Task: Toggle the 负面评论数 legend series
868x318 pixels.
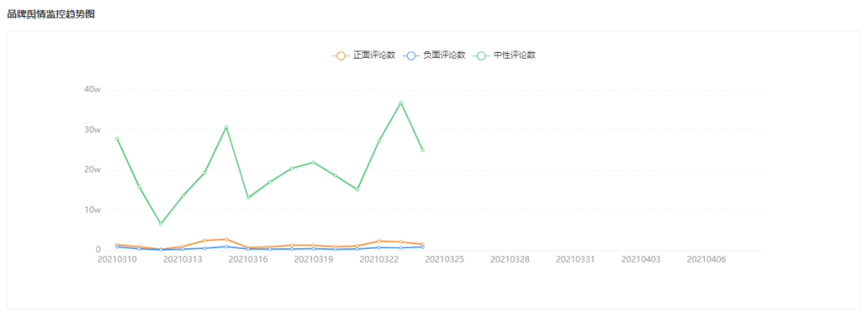Action: (x=434, y=55)
